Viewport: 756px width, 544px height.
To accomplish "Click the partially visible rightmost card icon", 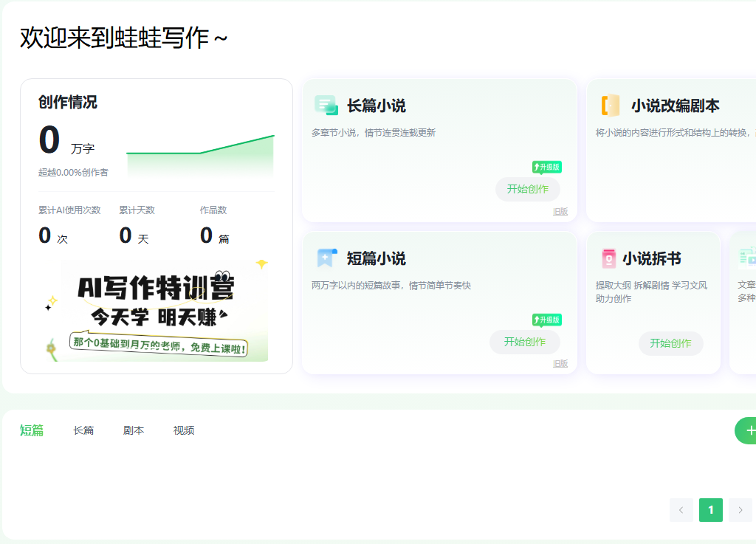I will [x=747, y=256].
